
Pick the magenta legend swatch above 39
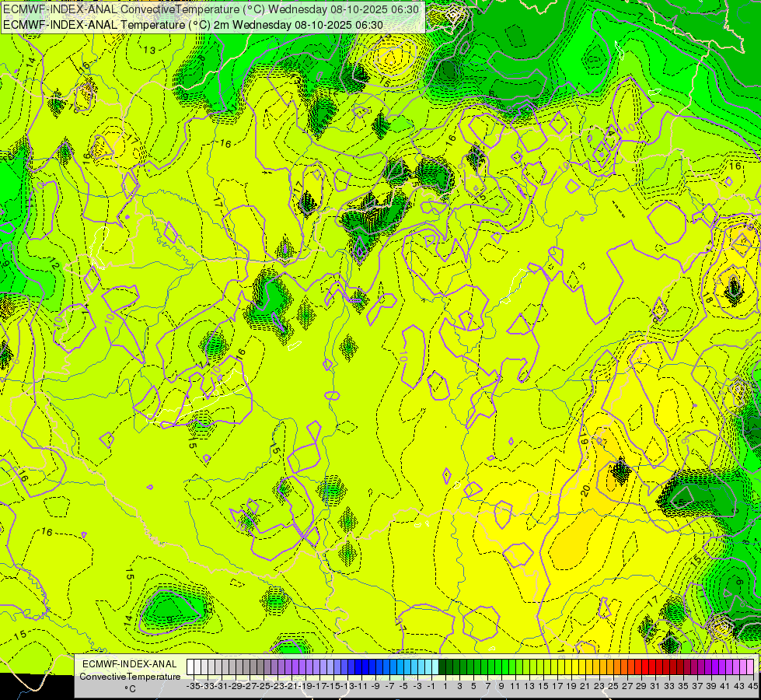tap(707, 667)
